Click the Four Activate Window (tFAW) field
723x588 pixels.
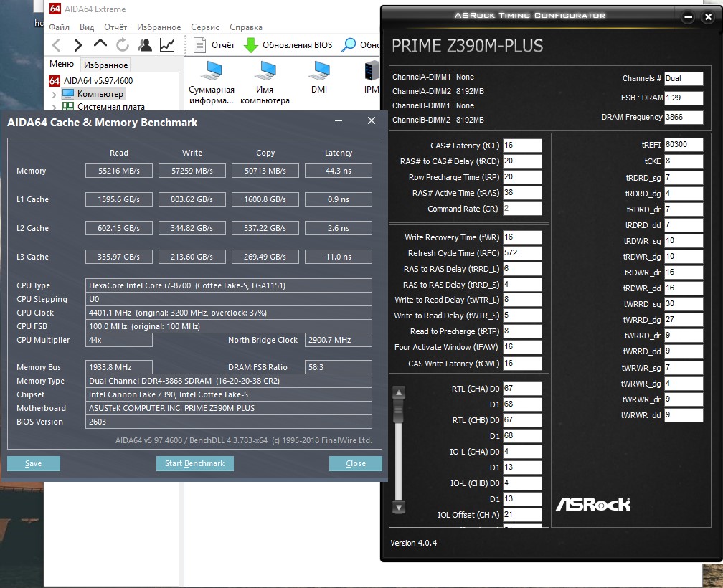coord(522,347)
